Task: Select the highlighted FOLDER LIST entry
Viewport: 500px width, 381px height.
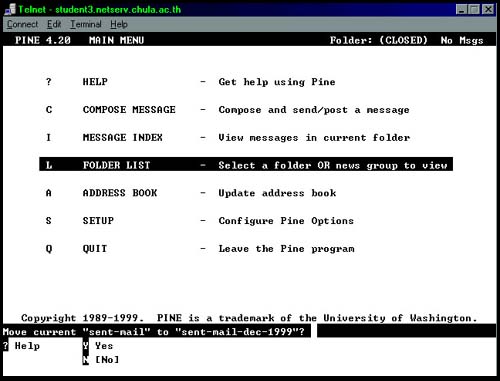Action: coord(246,164)
